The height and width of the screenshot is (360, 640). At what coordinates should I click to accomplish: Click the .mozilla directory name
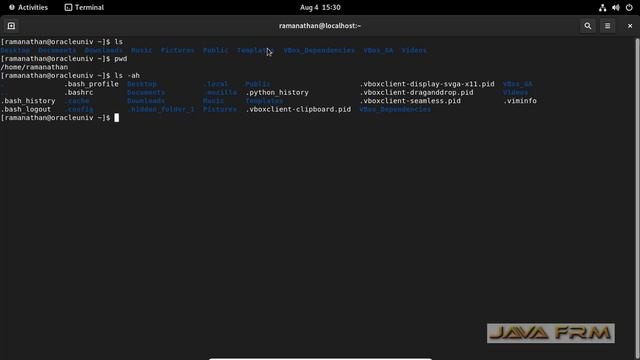tap(220, 93)
